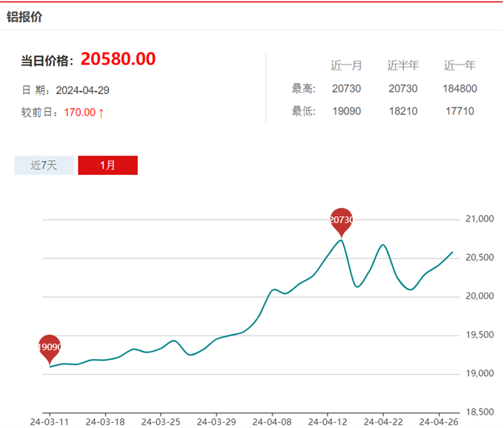Click the 17710 yearly low value

tap(460, 112)
